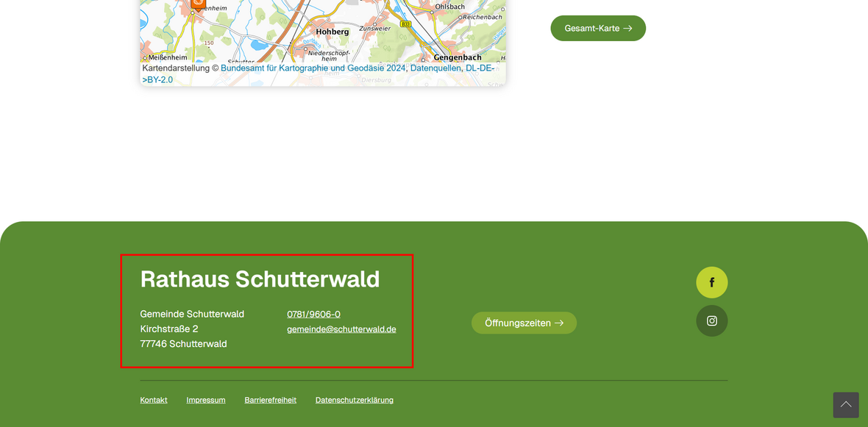This screenshot has height=427, width=868.
Task: Open Bundesamt für Kartographie und Geodäsie link
Action: point(313,68)
